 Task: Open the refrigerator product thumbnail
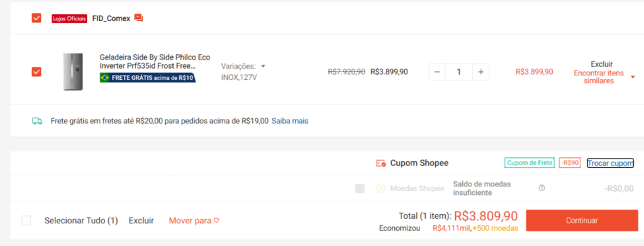(x=73, y=72)
